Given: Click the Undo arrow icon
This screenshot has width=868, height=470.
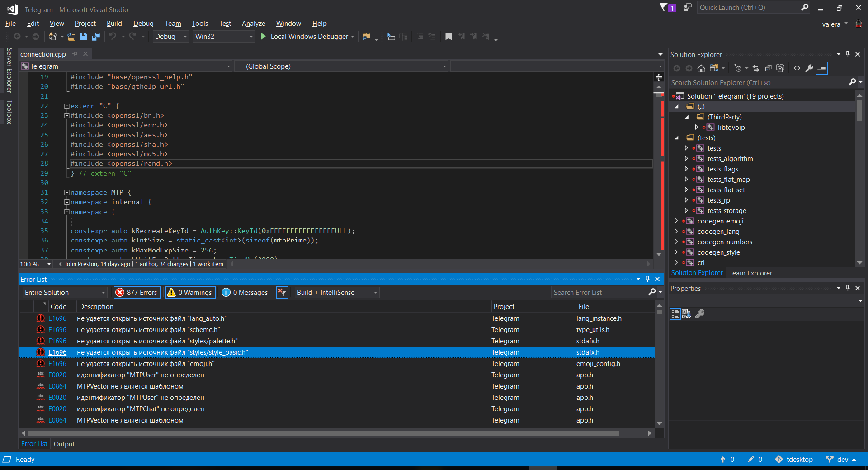Looking at the screenshot, I should tap(113, 37).
